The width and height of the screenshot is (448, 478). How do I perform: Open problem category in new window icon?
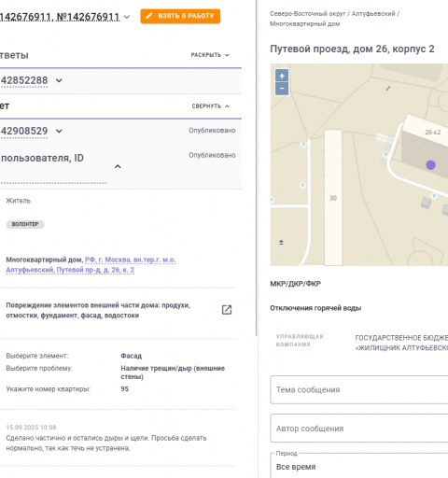coord(227,310)
